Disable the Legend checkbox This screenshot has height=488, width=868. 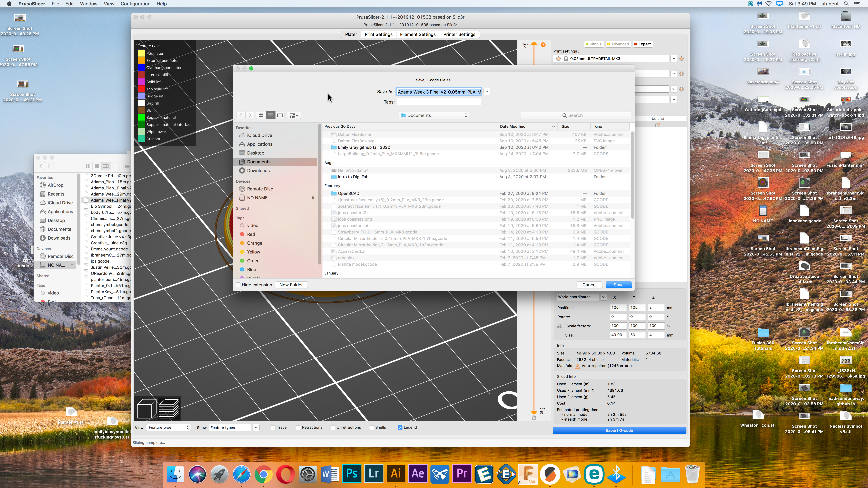pyautogui.click(x=400, y=428)
